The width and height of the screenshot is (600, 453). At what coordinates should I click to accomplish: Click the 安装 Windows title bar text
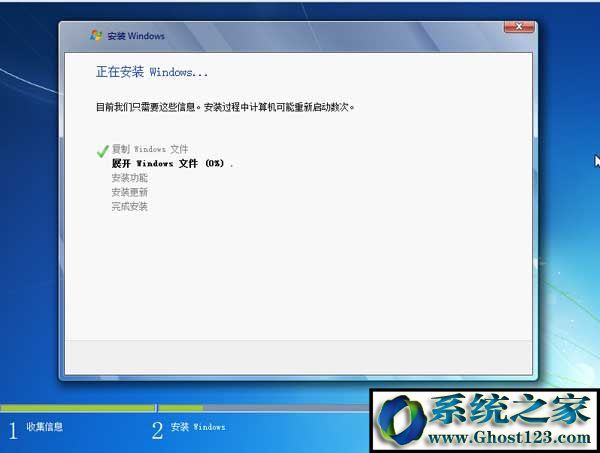[136, 36]
